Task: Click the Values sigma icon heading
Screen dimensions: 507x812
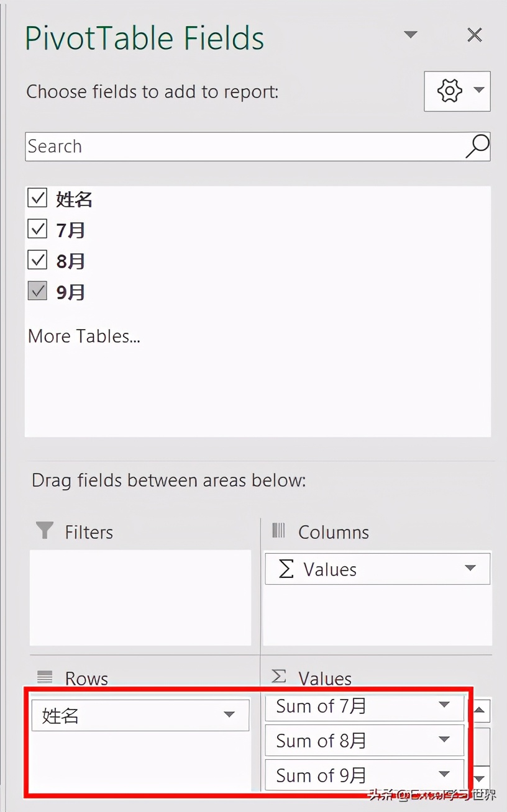Action: pyautogui.click(x=279, y=676)
